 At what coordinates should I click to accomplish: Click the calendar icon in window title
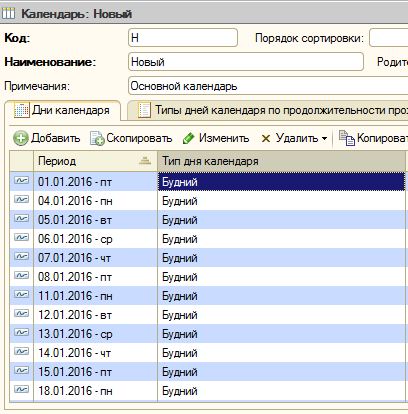[8, 14]
